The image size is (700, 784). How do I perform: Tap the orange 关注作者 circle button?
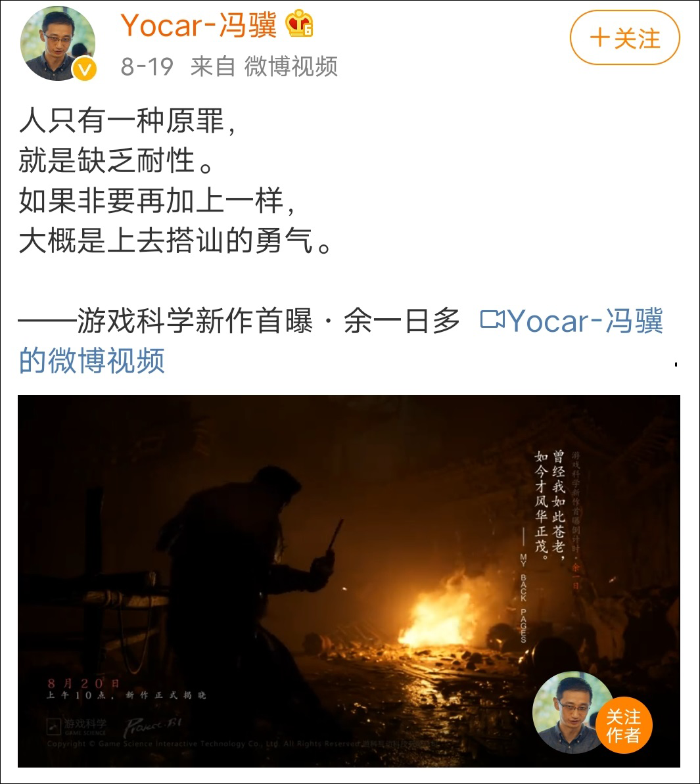(x=624, y=725)
